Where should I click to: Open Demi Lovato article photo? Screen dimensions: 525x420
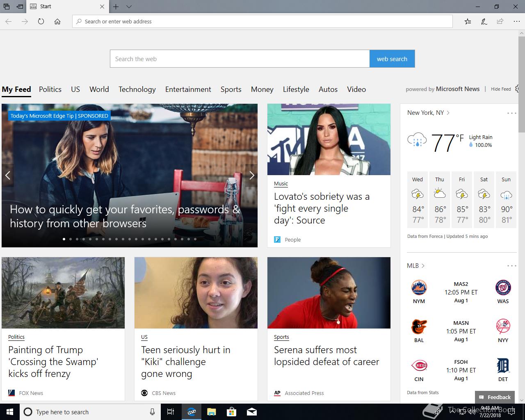tap(329, 139)
